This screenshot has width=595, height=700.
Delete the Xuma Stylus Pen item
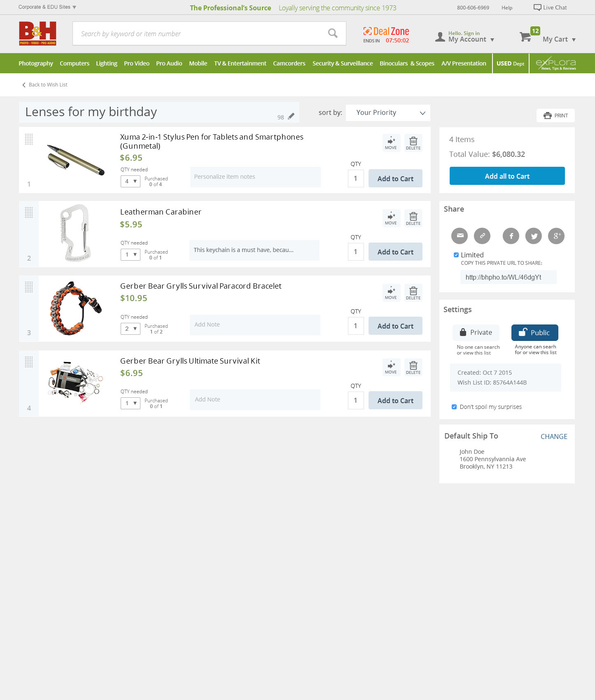pyautogui.click(x=413, y=143)
